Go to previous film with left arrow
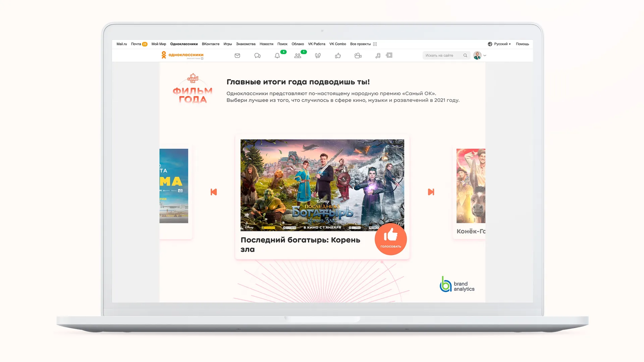Image resolution: width=644 pixels, height=362 pixels. 214,192
